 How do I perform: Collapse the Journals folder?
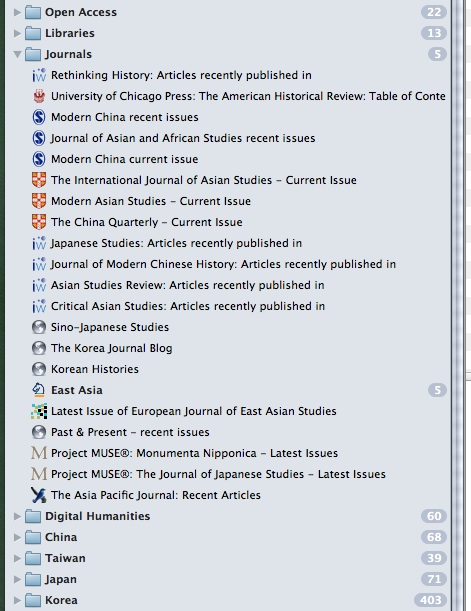(17, 54)
